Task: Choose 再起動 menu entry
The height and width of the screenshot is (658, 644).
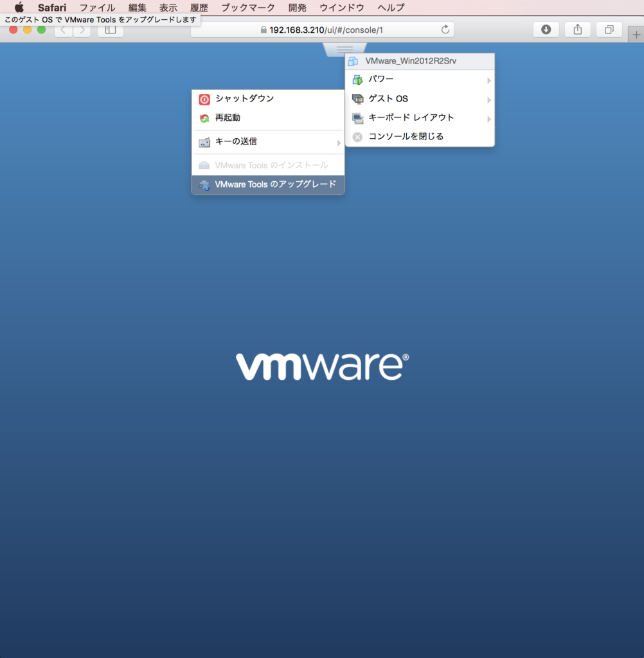Action: point(268,118)
